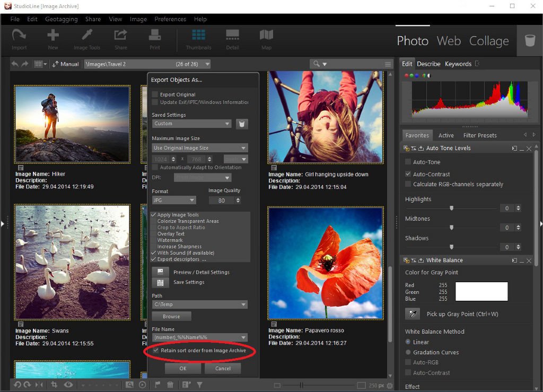Screen dimensions: 543x392
Task: Click the Save Settings disk icon
Action: pyautogui.click(x=160, y=282)
